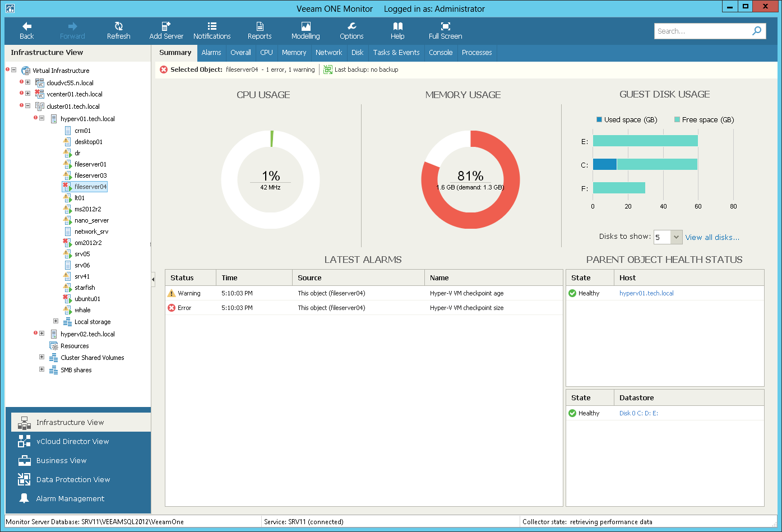This screenshot has width=782, height=532.
Task: Open the Disk 0 C: D: E: datastore link
Action: 638,413
